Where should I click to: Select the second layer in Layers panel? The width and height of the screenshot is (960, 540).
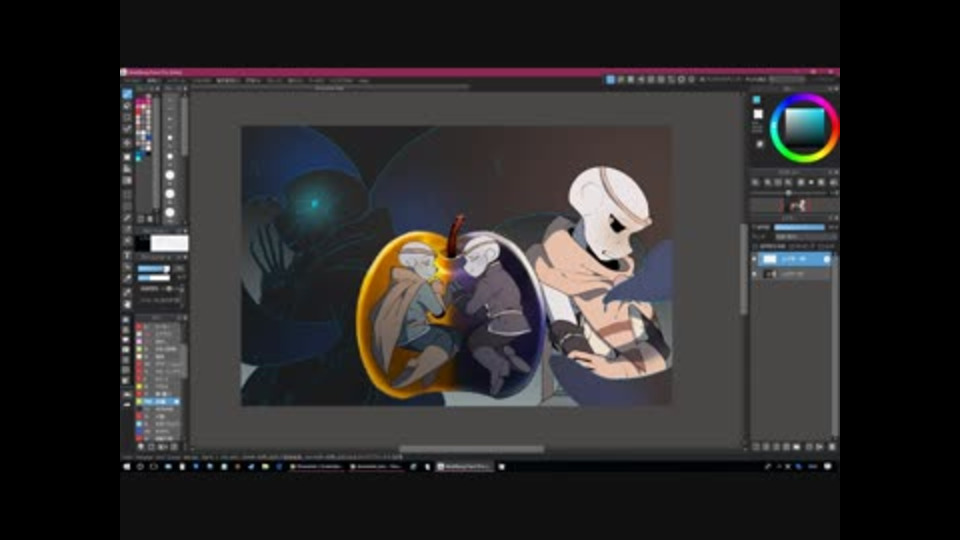(793, 274)
